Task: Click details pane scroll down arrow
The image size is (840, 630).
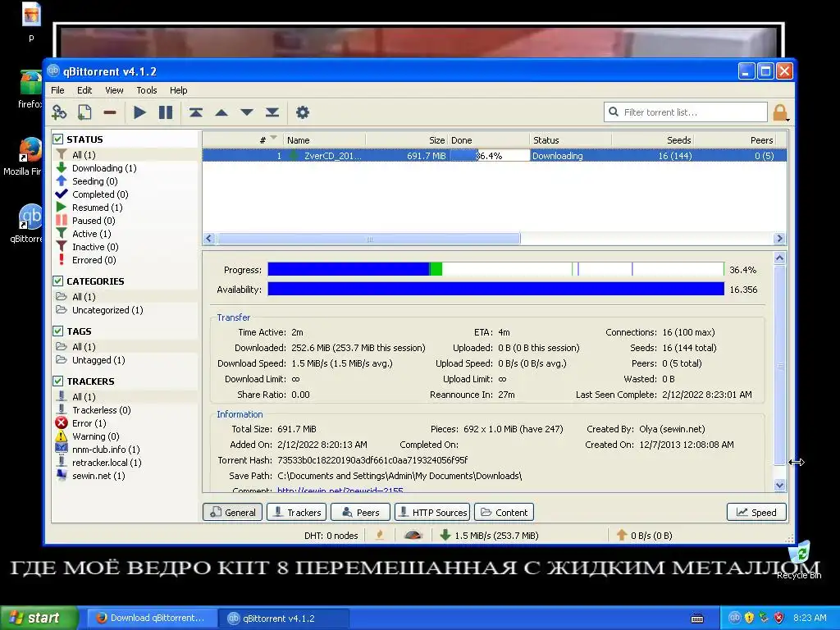Action: 779,485
